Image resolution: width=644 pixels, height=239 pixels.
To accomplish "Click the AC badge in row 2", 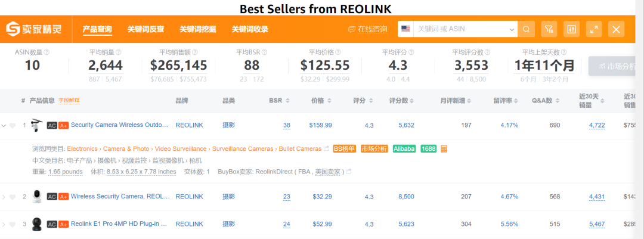I will 52,197.
